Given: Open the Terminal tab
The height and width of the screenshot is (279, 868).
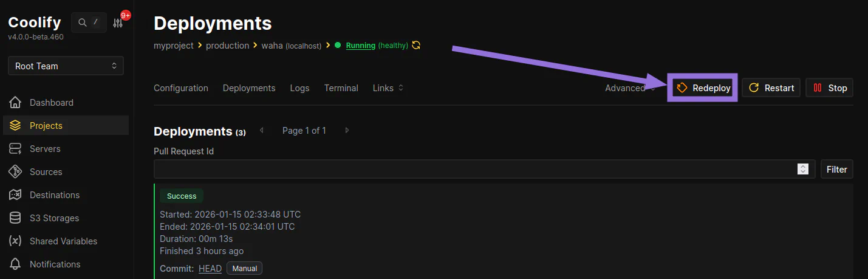Looking at the screenshot, I should [x=341, y=88].
